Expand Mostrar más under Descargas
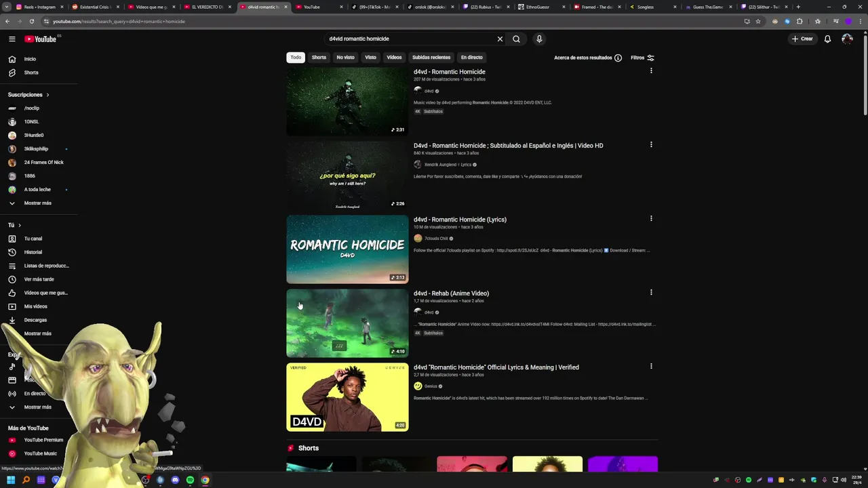 pyautogui.click(x=39, y=333)
